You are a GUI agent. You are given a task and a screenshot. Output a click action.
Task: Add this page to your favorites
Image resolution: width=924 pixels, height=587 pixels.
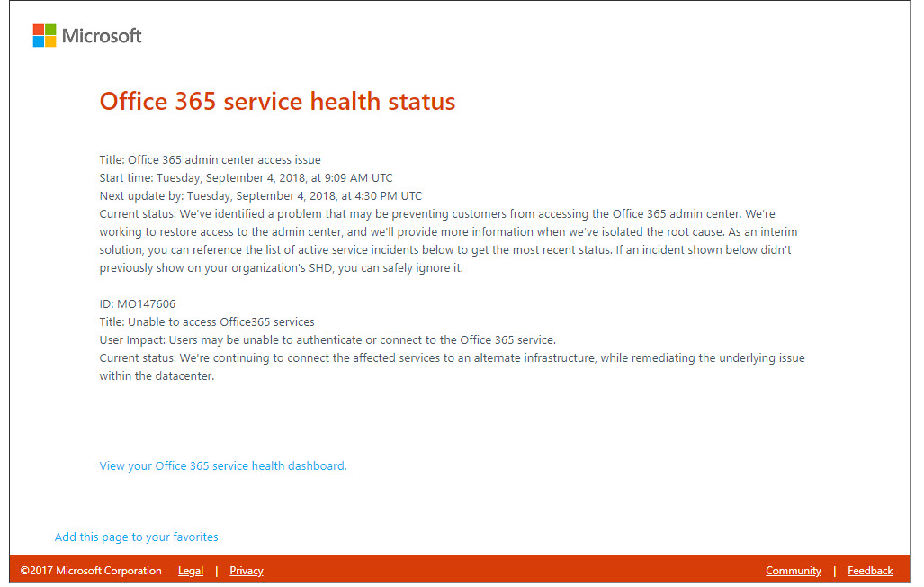click(136, 537)
